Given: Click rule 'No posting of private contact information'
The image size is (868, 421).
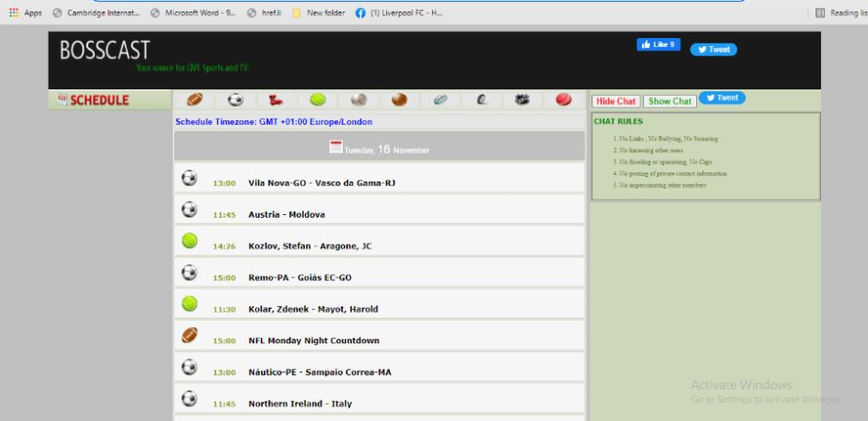Looking at the screenshot, I should click(673, 173).
